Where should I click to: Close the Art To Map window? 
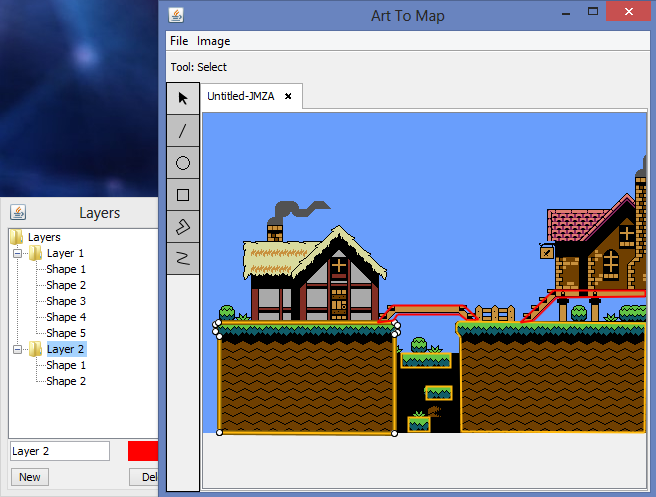(628, 12)
